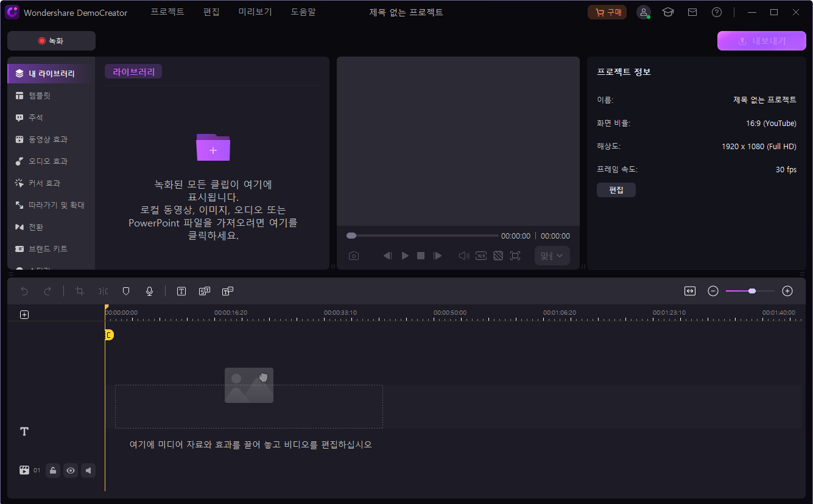Click the timeline zoom slider
Screen dimensions: 813x504
click(750, 291)
